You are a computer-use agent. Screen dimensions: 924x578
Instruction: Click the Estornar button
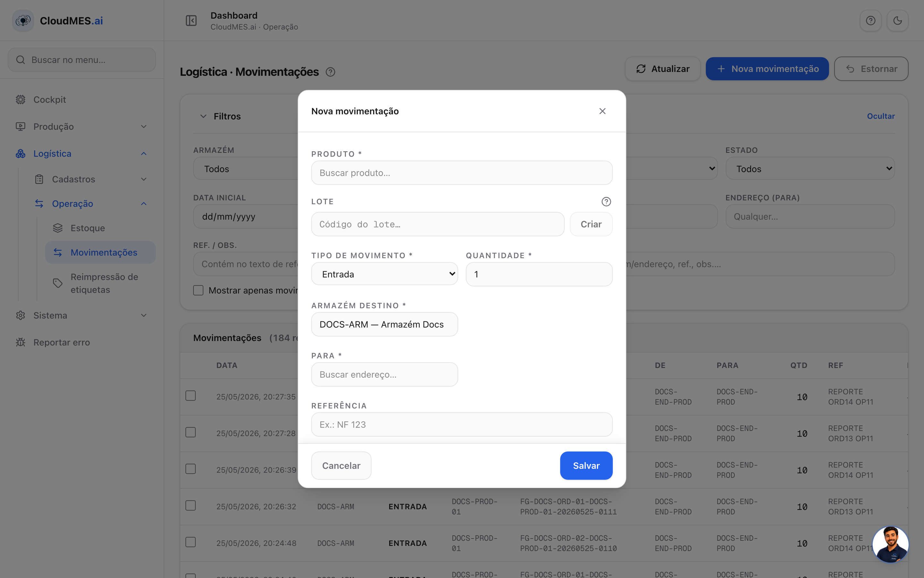(871, 69)
